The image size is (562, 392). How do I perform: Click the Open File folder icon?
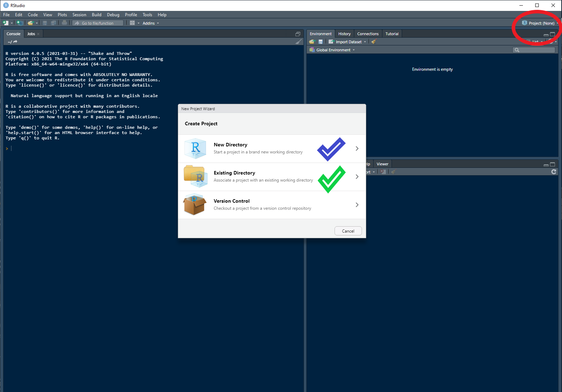(x=30, y=23)
